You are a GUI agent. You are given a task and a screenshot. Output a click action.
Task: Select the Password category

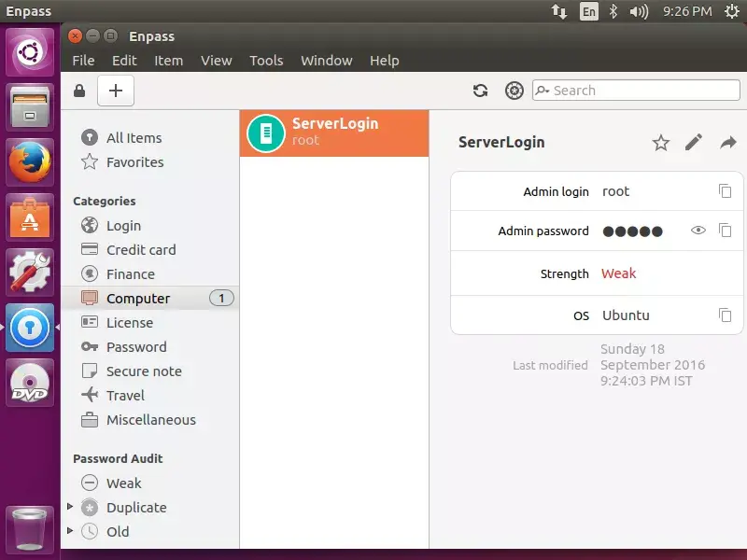[x=150, y=346]
